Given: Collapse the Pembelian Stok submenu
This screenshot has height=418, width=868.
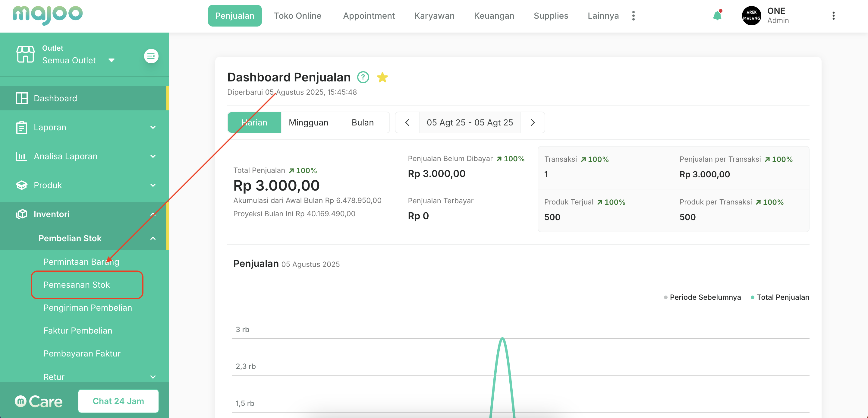Looking at the screenshot, I should 153,239.
